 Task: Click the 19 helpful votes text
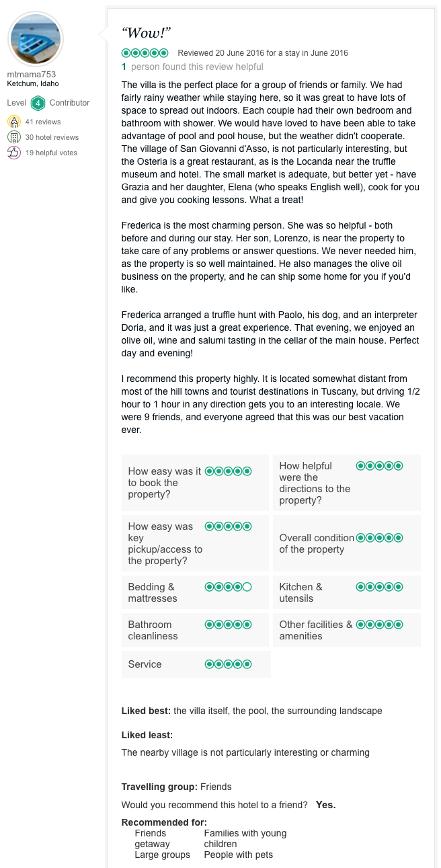(x=51, y=153)
